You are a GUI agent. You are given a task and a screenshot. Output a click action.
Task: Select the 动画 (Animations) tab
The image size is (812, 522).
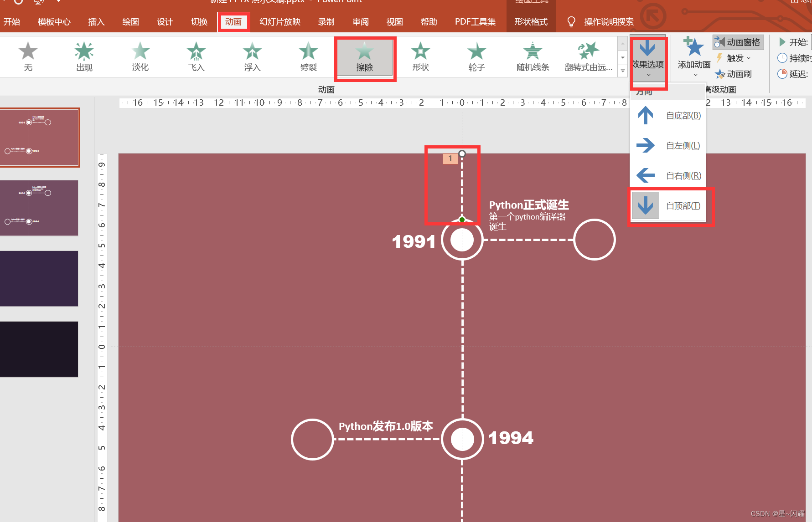(x=233, y=22)
